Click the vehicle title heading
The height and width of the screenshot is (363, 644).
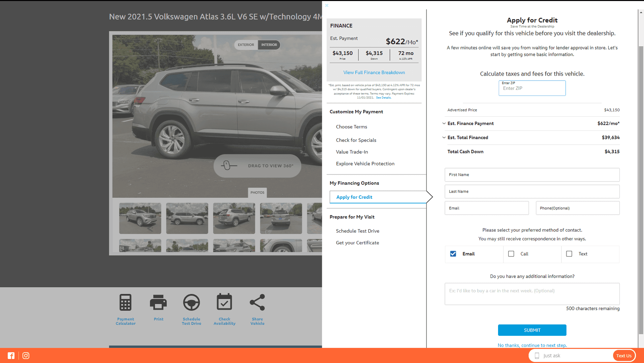click(215, 16)
